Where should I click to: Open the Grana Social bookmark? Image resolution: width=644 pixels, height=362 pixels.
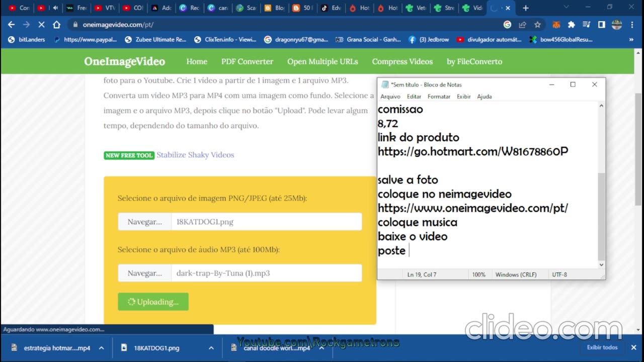[x=368, y=39]
